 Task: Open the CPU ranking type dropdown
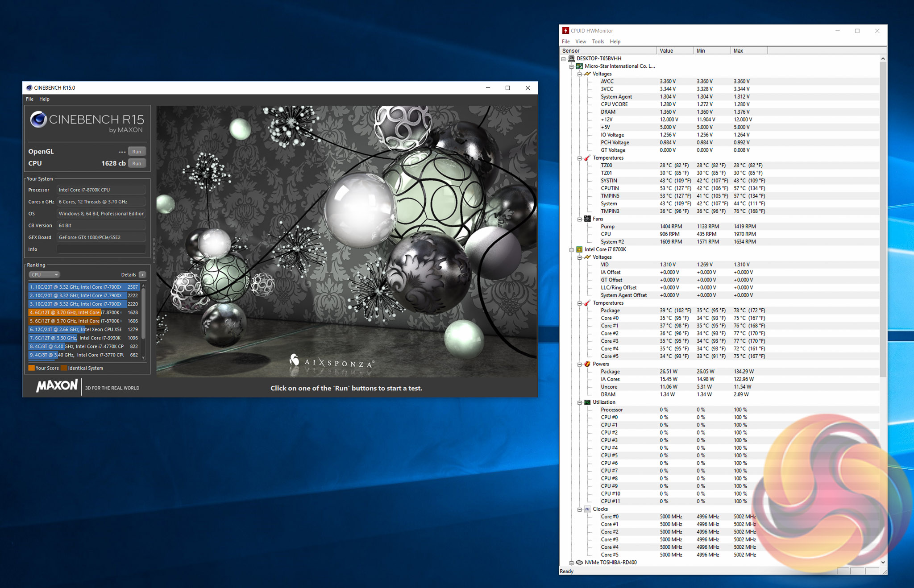pyautogui.click(x=44, y=275)
